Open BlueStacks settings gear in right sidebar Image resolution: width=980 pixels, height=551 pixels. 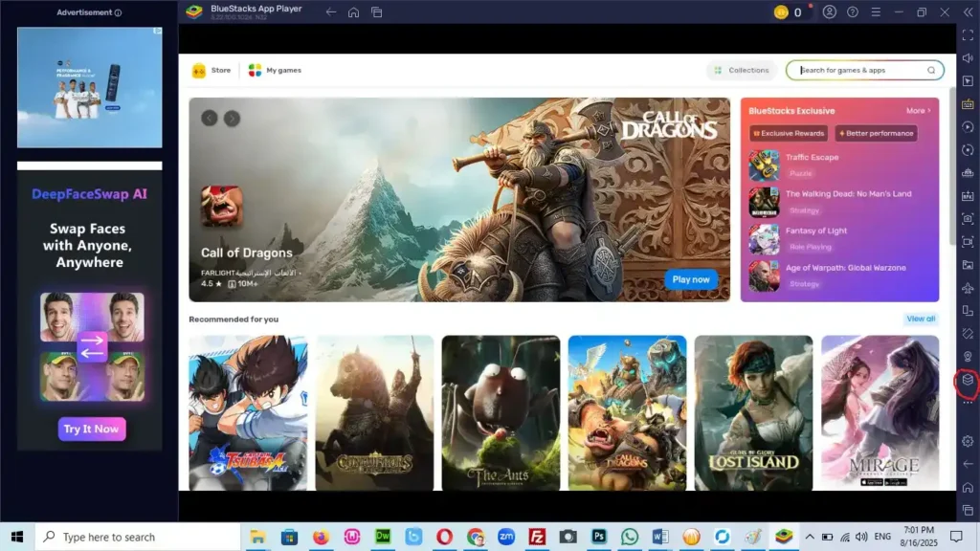968,440
